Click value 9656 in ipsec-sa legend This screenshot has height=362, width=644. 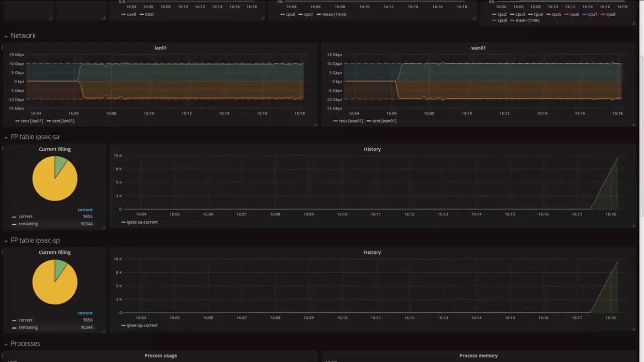click(x=88, y=216)
